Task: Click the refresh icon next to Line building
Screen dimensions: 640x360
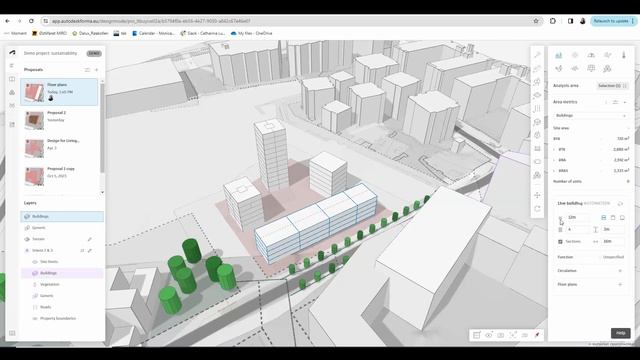Action: pos(620,203)
